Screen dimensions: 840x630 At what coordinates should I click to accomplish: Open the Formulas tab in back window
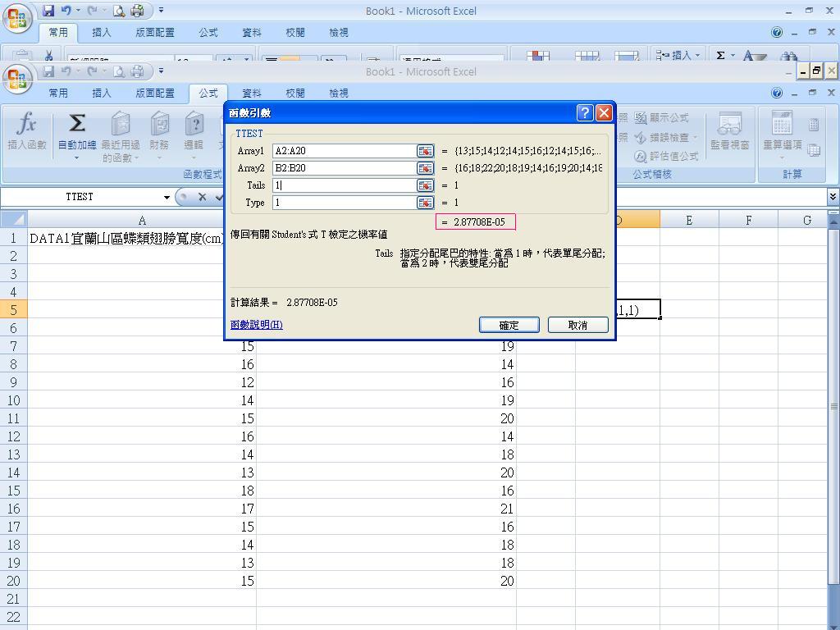[208, 33]
